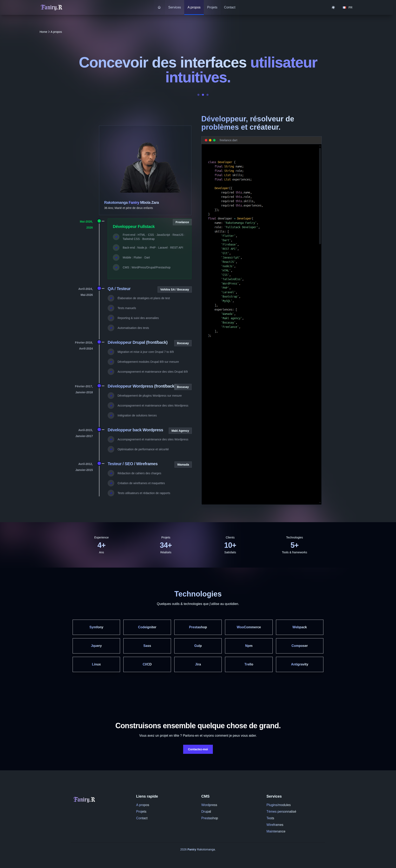The image size is (396, 868).
Task: Click the Contactez-moi button
Action: 198,749
